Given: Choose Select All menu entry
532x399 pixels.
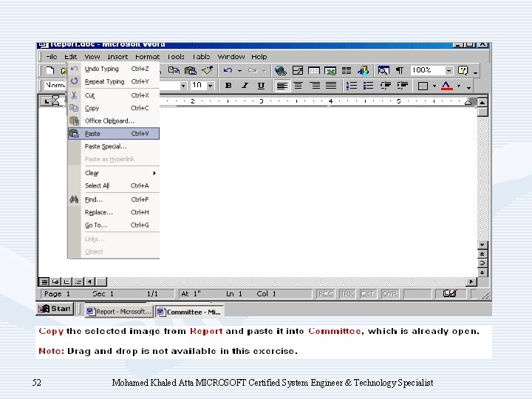Looking at the screenshot, I should (113, 185).
